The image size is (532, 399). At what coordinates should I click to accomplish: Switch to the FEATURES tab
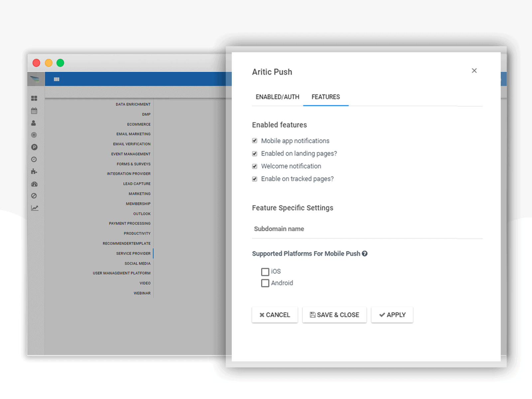click(x=326, y=97)
